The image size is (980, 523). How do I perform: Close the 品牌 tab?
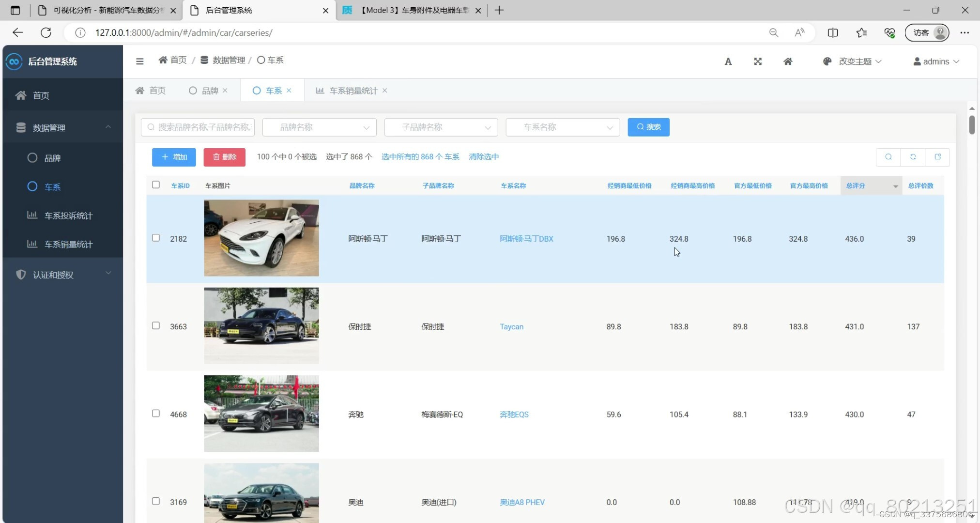(225, 91)
